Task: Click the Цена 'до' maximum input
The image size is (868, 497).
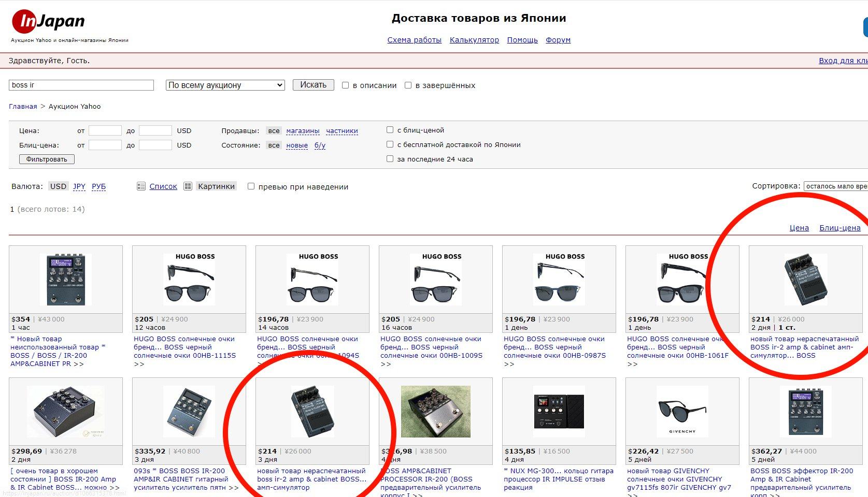Action: click(x=155, y=130)
